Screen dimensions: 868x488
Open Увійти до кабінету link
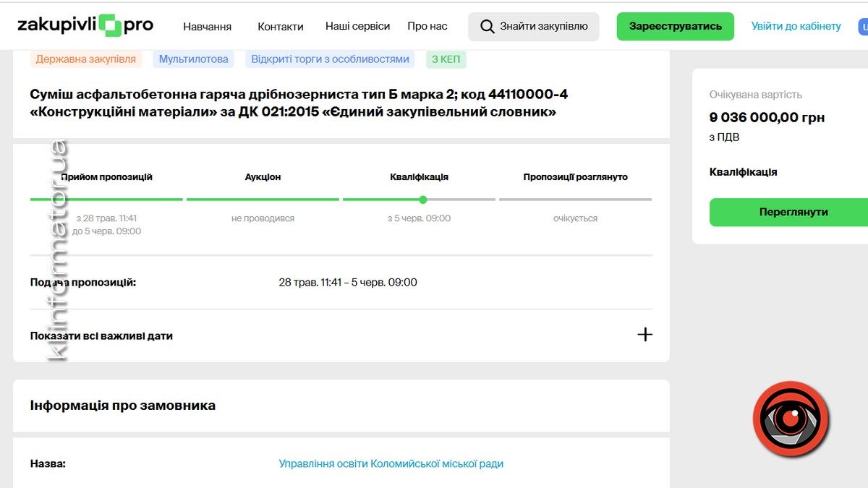point(796,25)
